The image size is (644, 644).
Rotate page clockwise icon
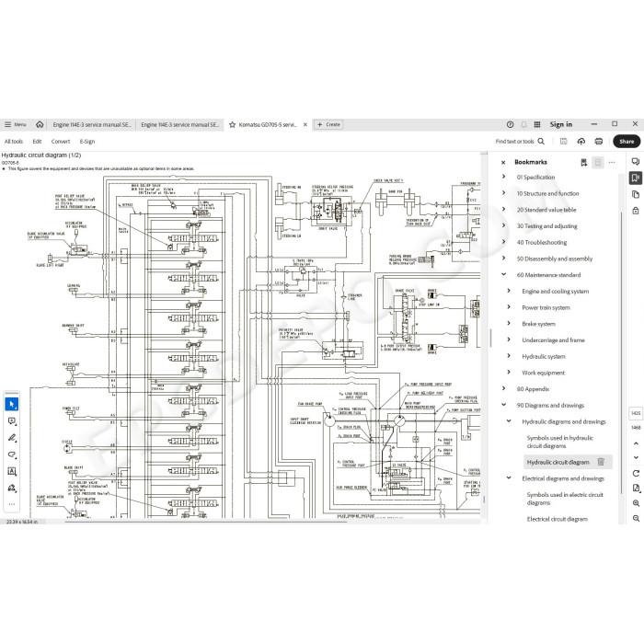(x=636, y=473)
